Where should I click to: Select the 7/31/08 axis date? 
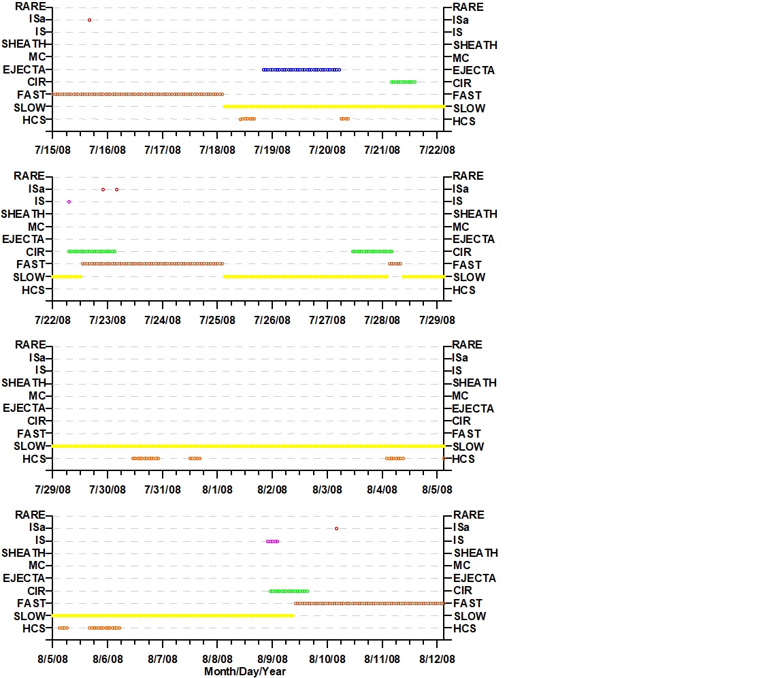[163, 489]
